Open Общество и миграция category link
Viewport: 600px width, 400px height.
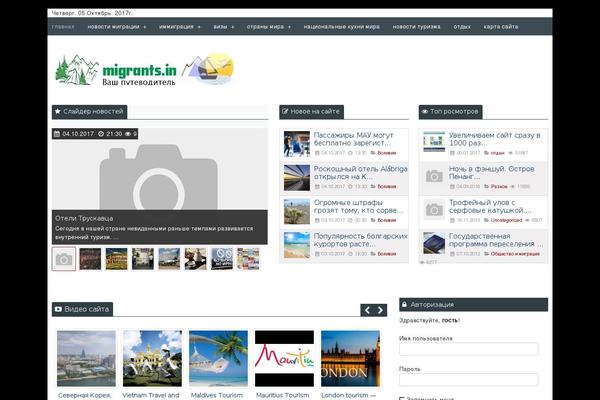click(515, 254)
